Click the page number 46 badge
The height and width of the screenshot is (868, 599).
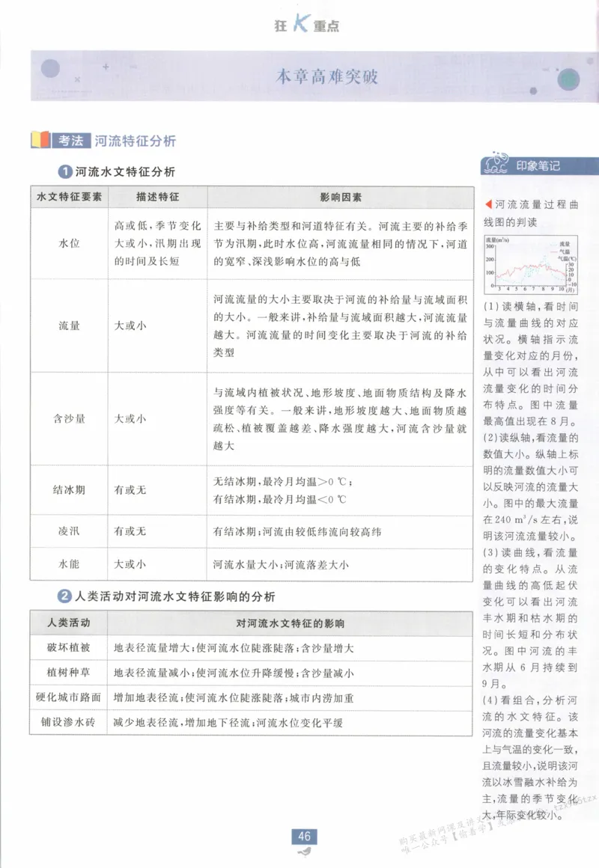[x=304, y=836]
